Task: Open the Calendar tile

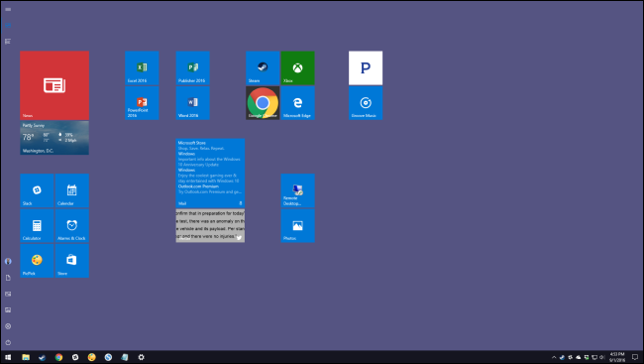Action: point(72,190)
